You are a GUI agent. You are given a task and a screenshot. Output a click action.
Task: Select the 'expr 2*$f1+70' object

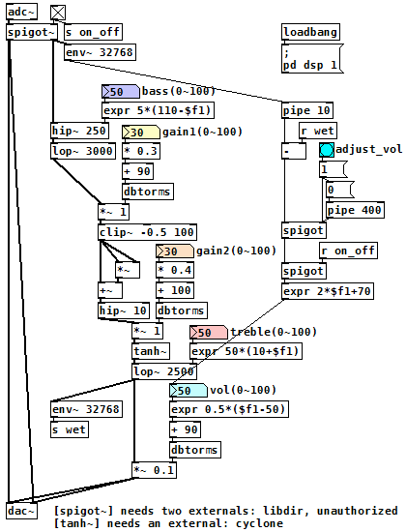point(328,291)
